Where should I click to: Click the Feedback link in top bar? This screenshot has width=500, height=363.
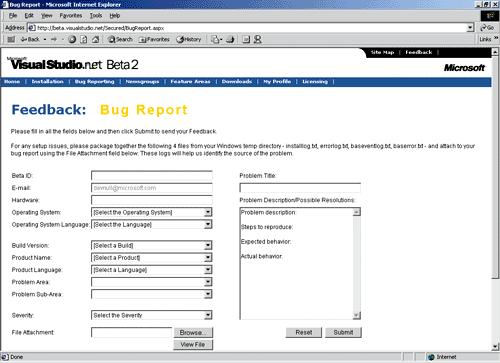pyautogui.click(x=419, y=52)
